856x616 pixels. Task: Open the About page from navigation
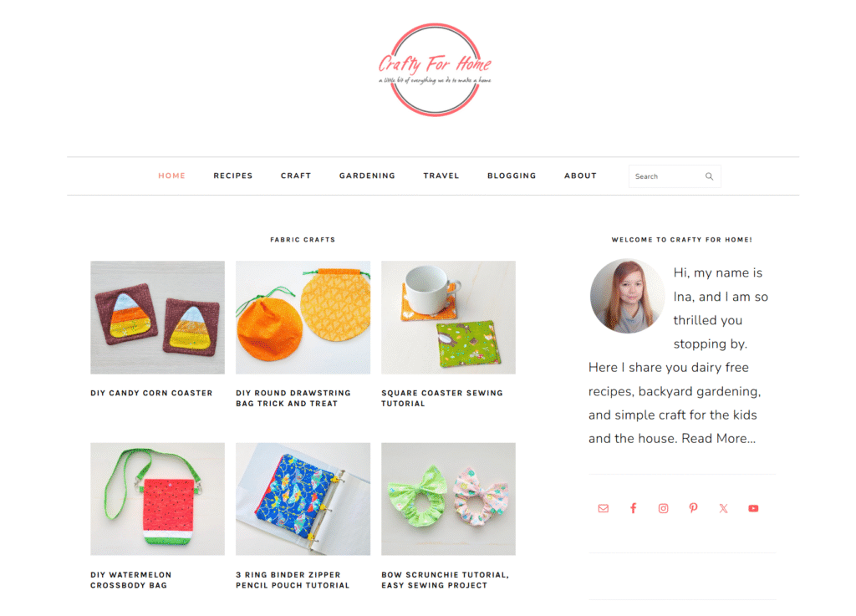tap(580, 176)
